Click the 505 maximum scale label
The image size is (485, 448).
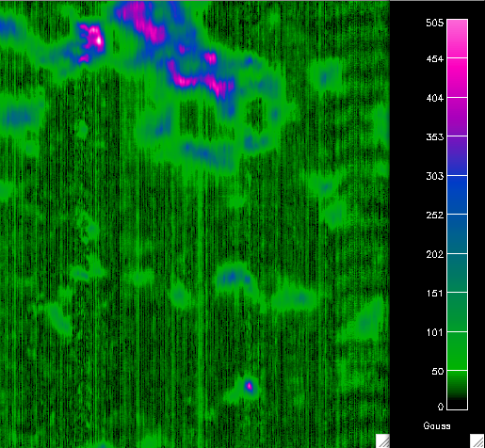click(434, 23)
